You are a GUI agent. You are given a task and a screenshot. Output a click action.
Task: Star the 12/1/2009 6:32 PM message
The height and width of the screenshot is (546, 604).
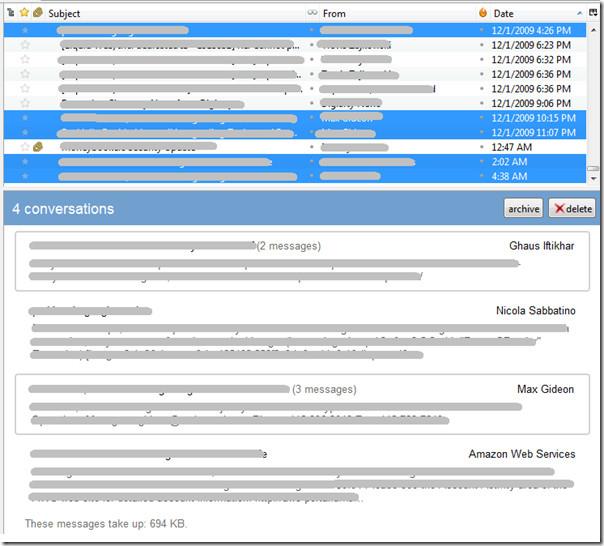(25, 60)
